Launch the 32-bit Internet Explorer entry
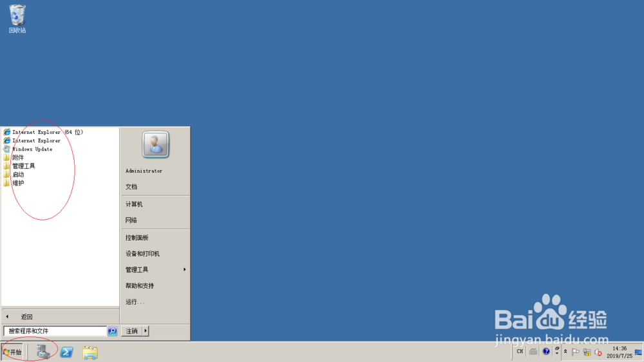The height and width of the screenshot is (362, 644). point(32,140)
